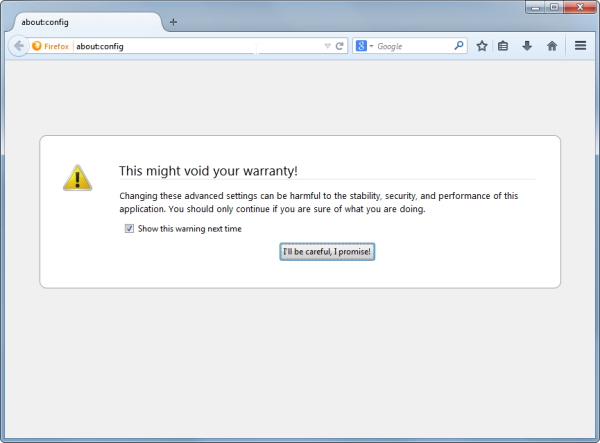The width and height of the screenshot is (600, 443).
Task: Click the about:config address field
Action: tap(197, 46)
